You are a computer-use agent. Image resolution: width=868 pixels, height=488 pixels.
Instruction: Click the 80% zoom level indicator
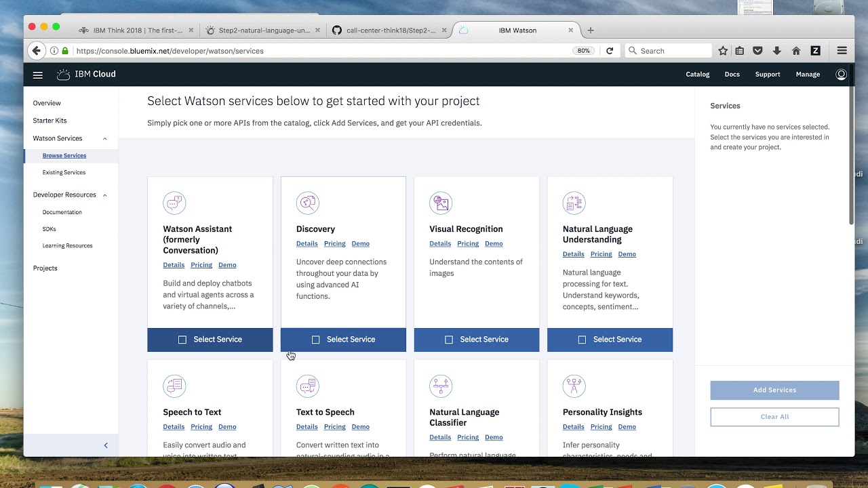point(583,51)
